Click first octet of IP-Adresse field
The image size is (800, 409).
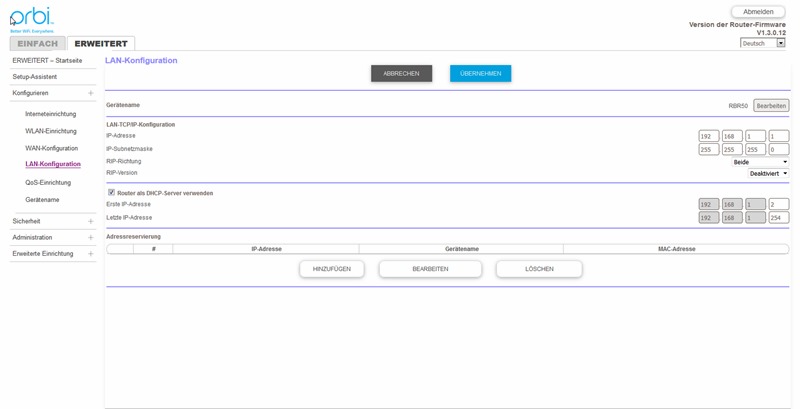[x=709, y=136]
